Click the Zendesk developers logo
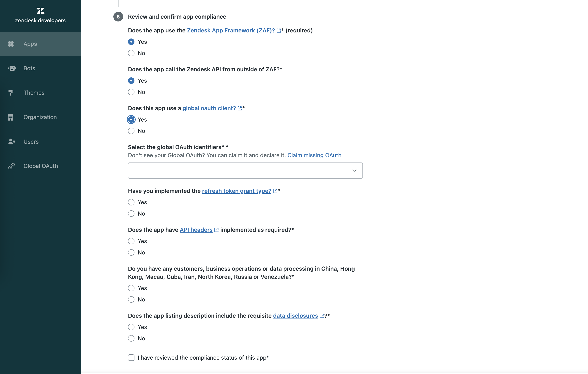 (40, 15)
